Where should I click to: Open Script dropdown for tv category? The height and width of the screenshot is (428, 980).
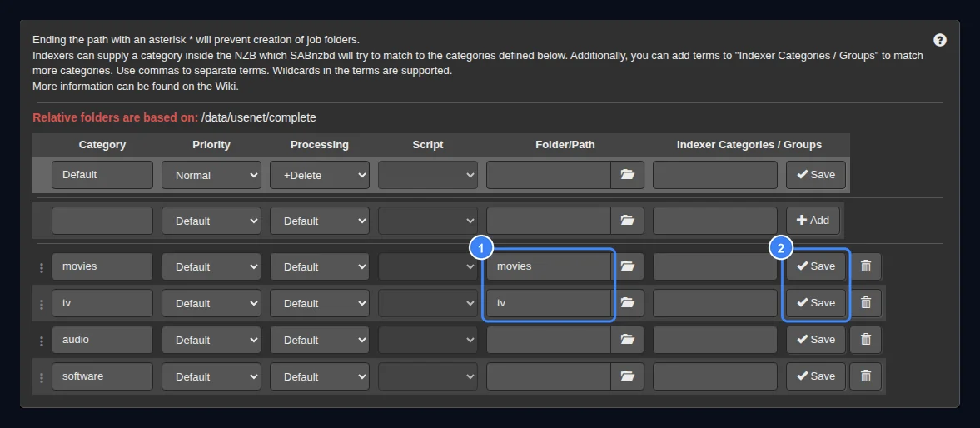[x=427, y=303]
